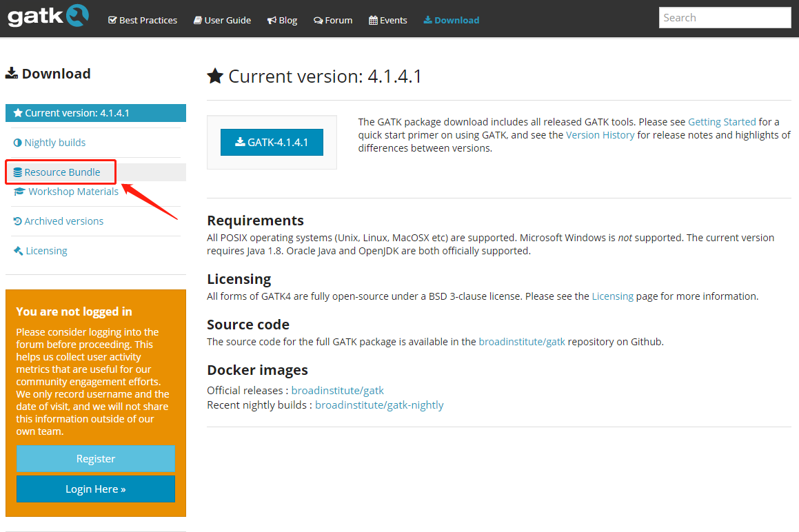Click the User Guide book icon
Screen dimensions: 799x532
click(198, 21)
